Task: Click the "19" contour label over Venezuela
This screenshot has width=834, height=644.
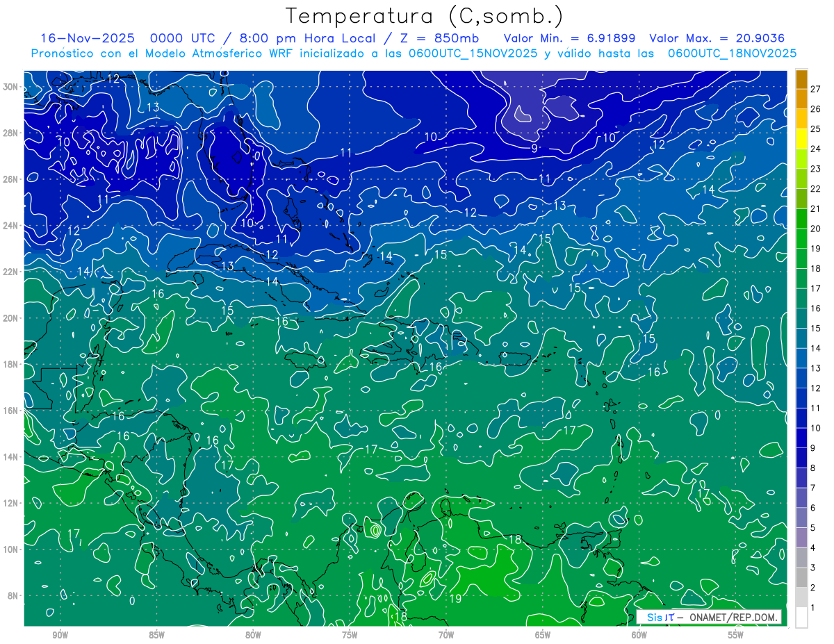Action: tap(455, 599)
